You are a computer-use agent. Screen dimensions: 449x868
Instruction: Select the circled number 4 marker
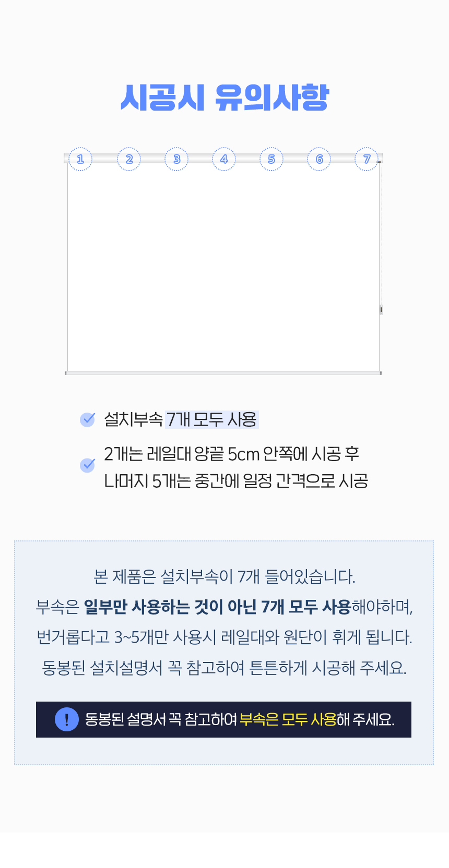pyautogui.click(x=224, y=159)
